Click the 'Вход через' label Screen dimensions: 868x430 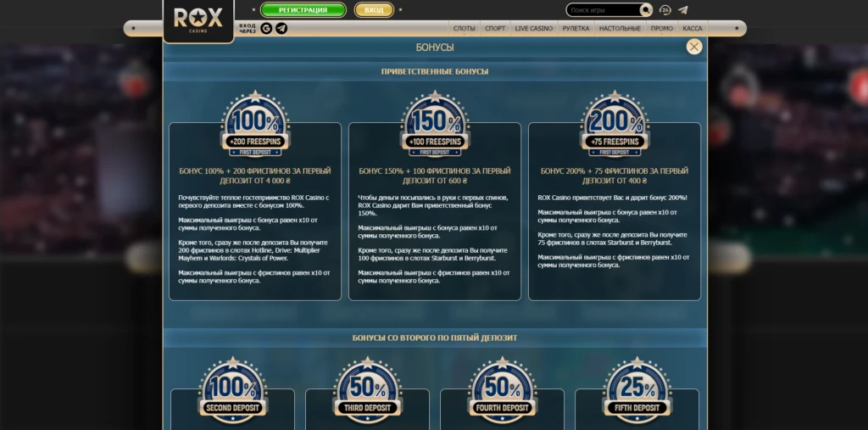click(x=248, y=28)
